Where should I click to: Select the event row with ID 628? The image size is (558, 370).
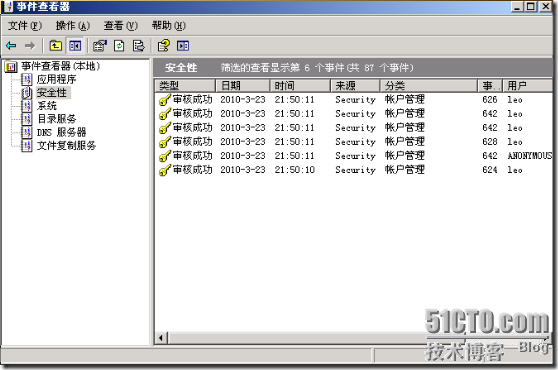[353, 142]
